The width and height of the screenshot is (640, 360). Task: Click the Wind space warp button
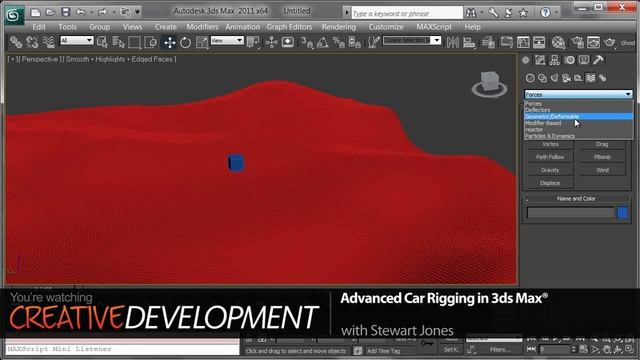tap(602, 170)
